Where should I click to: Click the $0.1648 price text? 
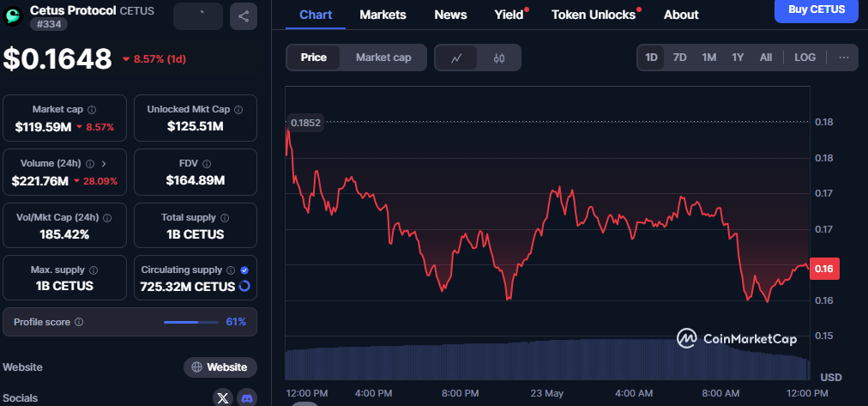[57, 58]
